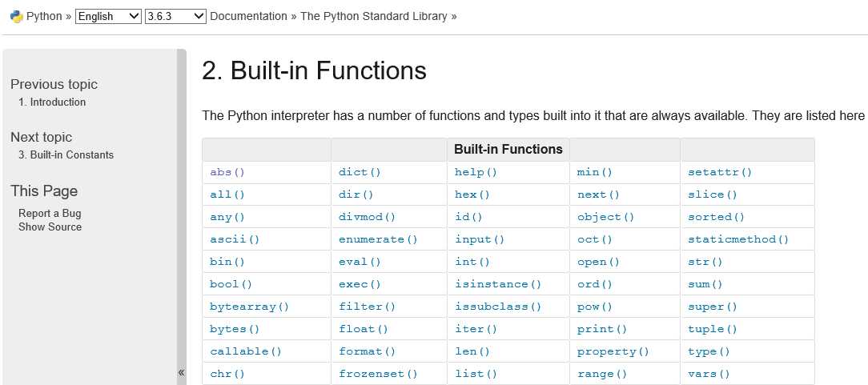Open the Documentation breadcrumb link
Viewport: 868px width, 385px height.
pos(248,16)
